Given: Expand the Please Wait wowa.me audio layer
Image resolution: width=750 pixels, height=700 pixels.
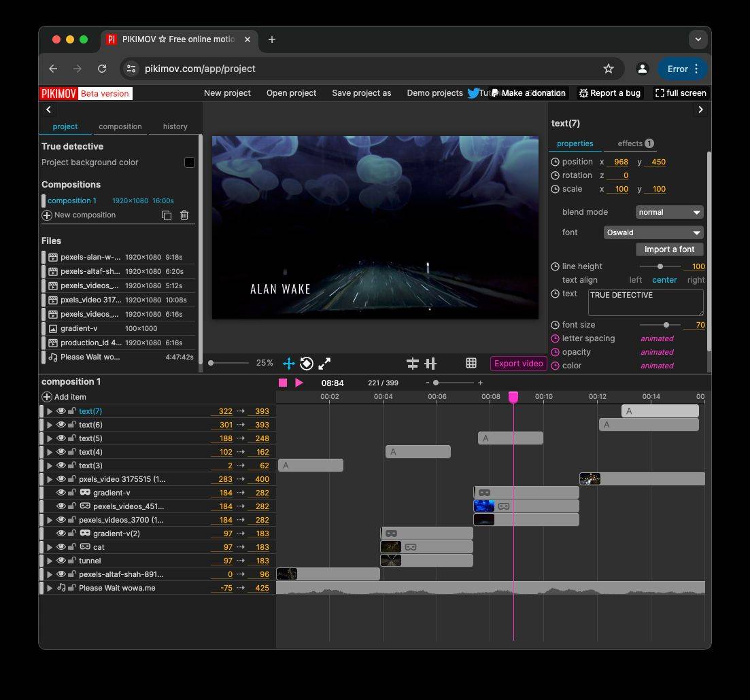Looking at the screenshot, I should pyautogui.click(x=49, y=588).
